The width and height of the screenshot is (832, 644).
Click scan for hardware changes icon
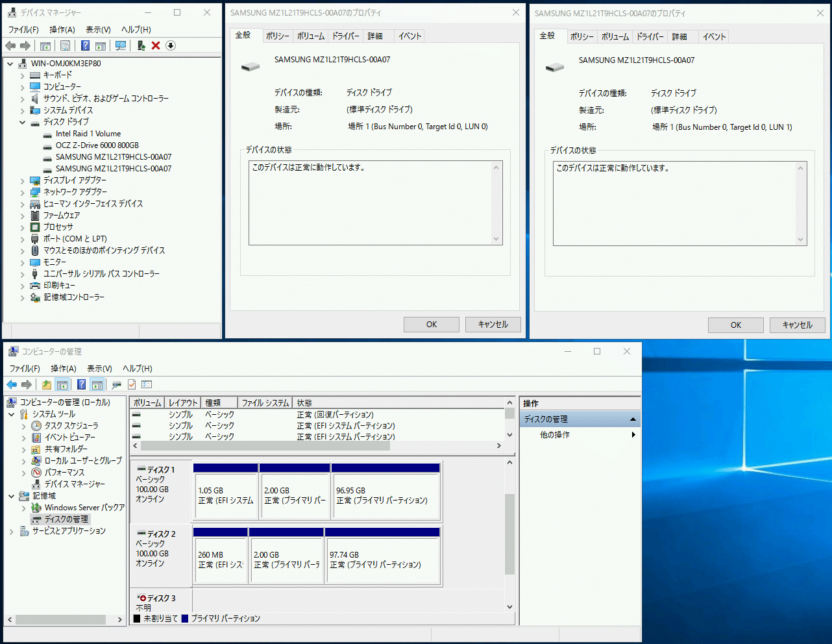pos(121,45)
